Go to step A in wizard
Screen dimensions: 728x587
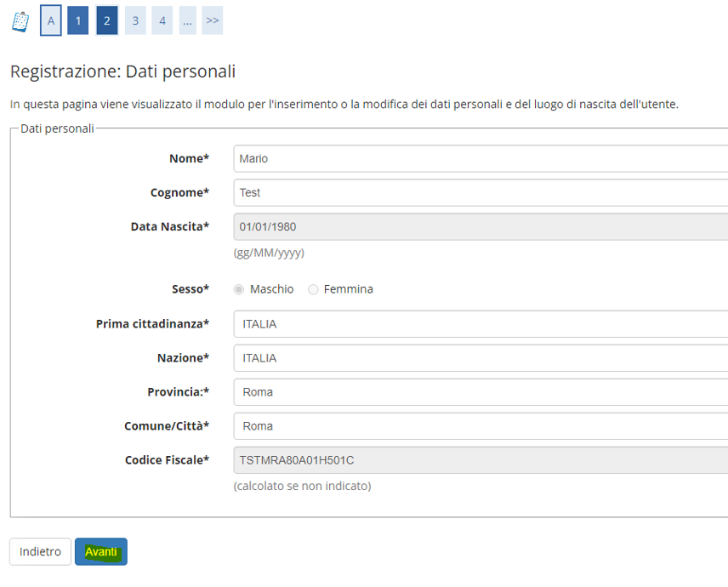[x=51, y=20]
